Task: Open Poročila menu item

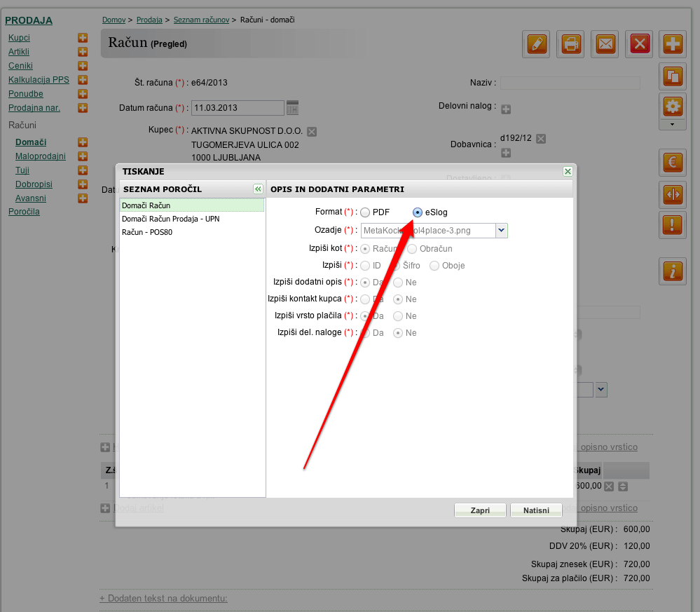Action: [24, 211]
